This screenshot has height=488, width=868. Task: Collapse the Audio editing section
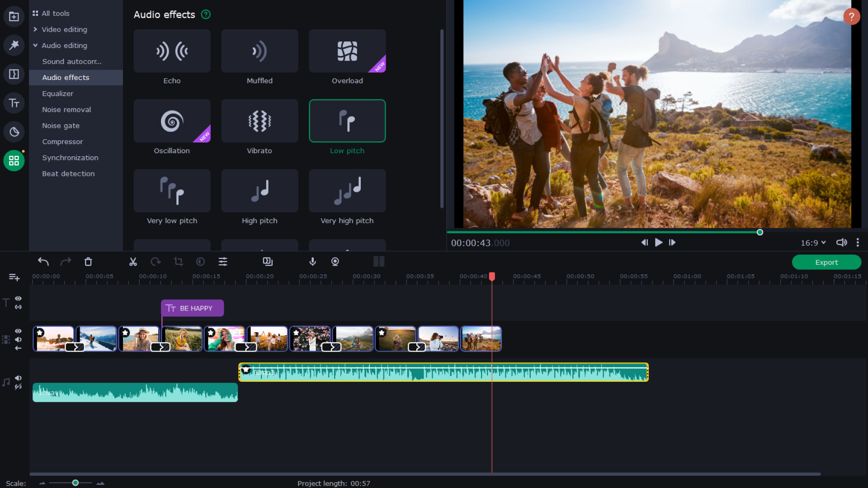pyautogui.click(x=64, y=45)
